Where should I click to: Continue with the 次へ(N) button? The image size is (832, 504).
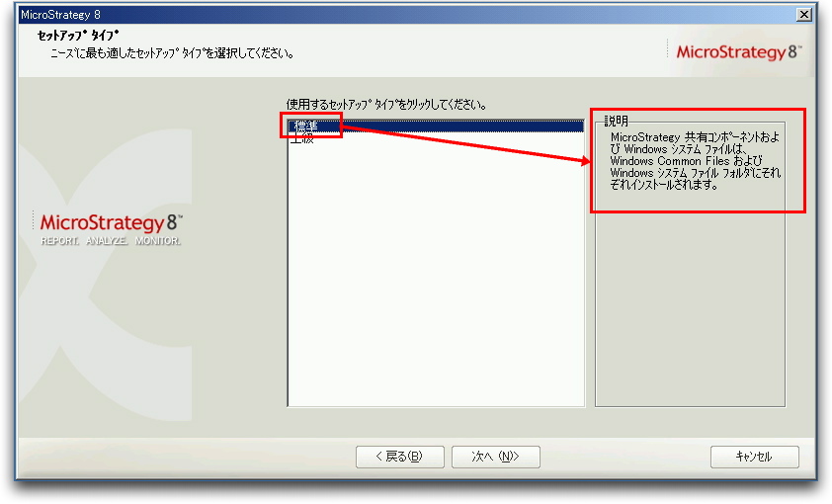[496, 457]
